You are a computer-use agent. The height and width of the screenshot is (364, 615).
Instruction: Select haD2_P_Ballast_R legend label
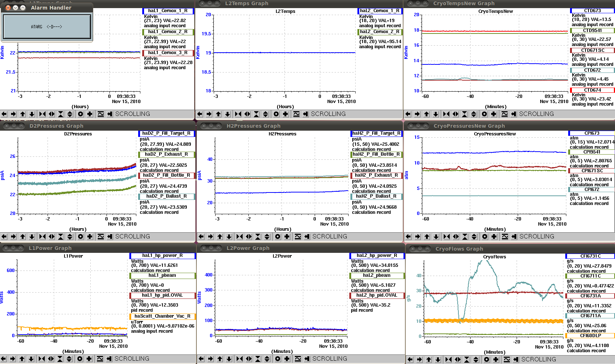[x=167, y=197]
